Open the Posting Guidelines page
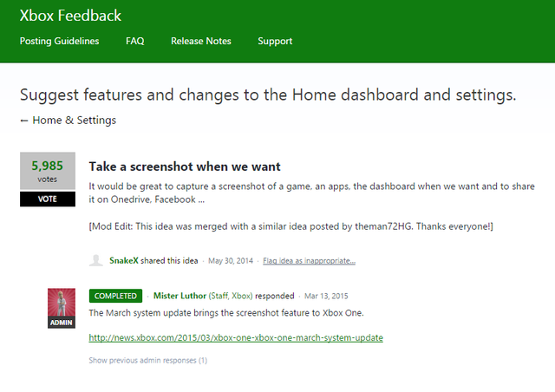The width and height of the screenshot is (555, 392). click(59, 41)
